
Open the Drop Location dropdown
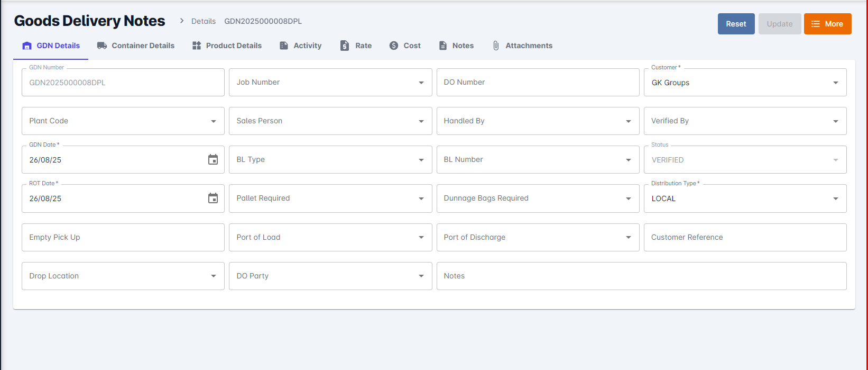click(214, 276)
